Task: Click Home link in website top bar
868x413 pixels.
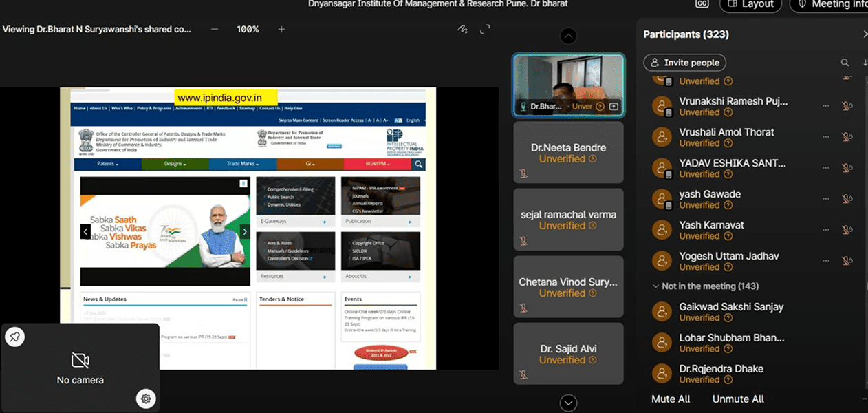Action: click(80, 108)
